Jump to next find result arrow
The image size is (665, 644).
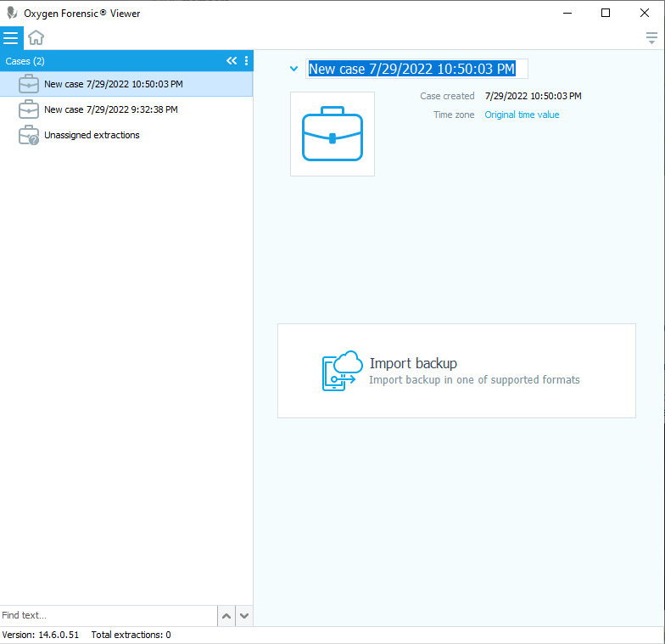244,616
